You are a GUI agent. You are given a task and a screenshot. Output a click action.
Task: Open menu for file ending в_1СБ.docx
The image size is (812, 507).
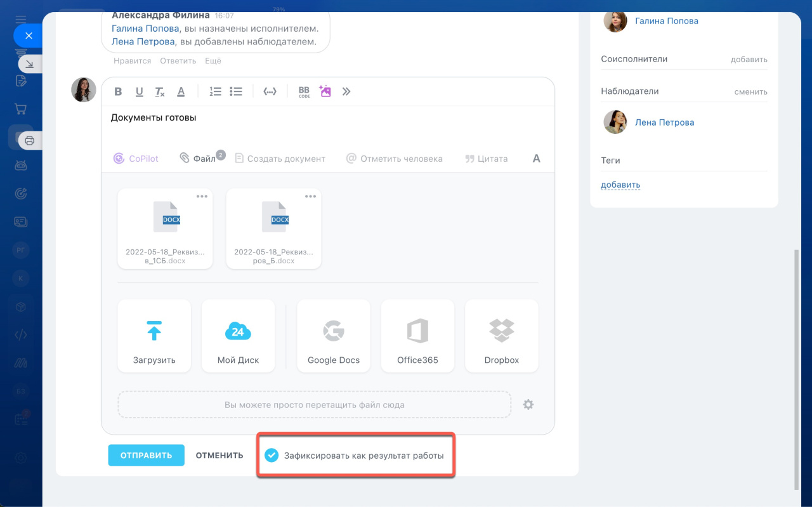coord(202,197)
